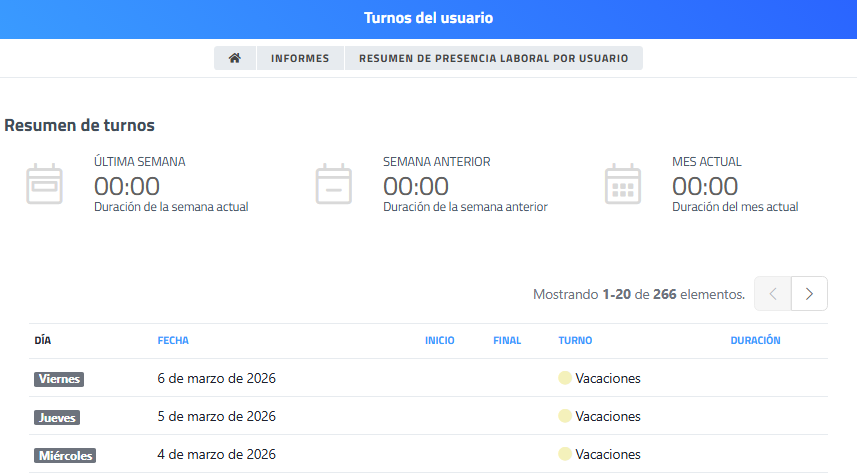Go to previous page of results
The image size is (857, 475).
click(773, 294)
